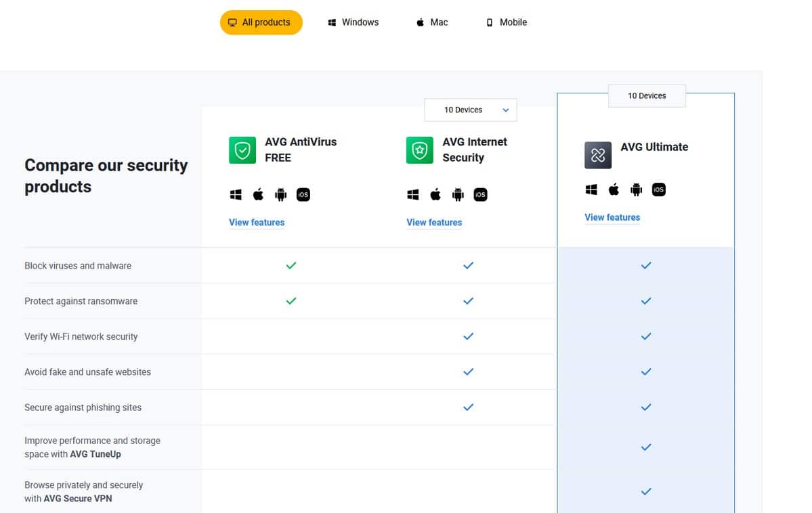Click the Apple icon under AVG Internet Security
The image size is (812, 513).
[x=435, y=195]
